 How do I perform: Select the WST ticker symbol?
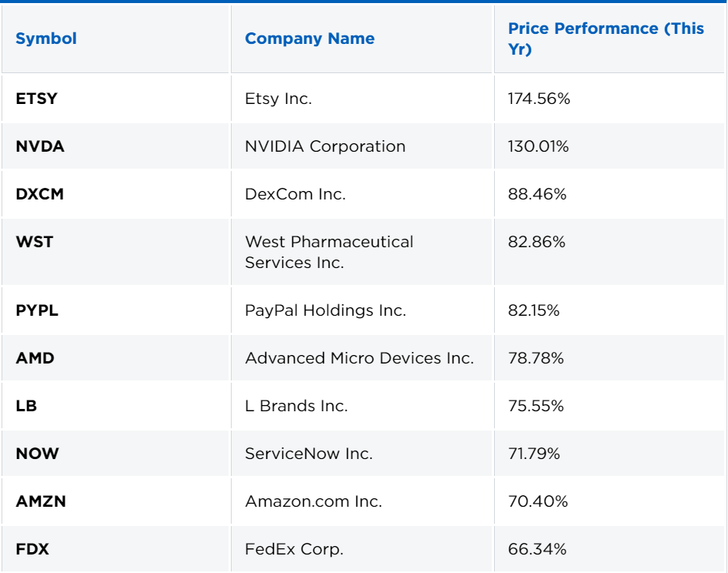click(35, 242)
